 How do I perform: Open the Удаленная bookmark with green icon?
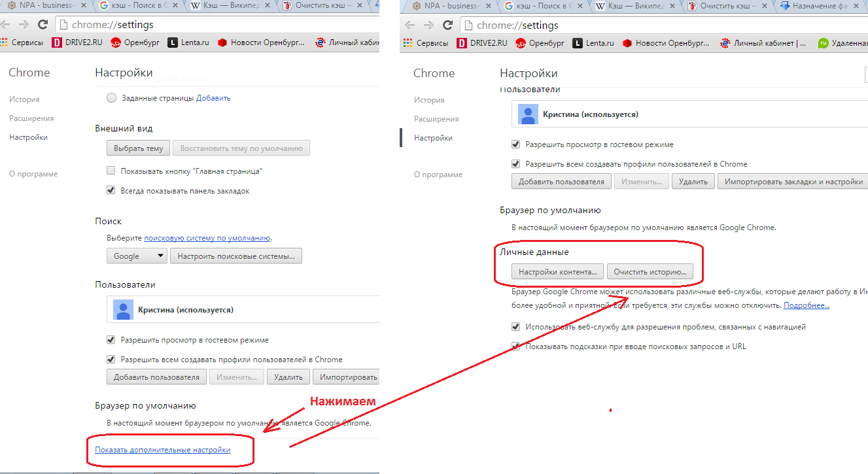(x=842, y=43)
